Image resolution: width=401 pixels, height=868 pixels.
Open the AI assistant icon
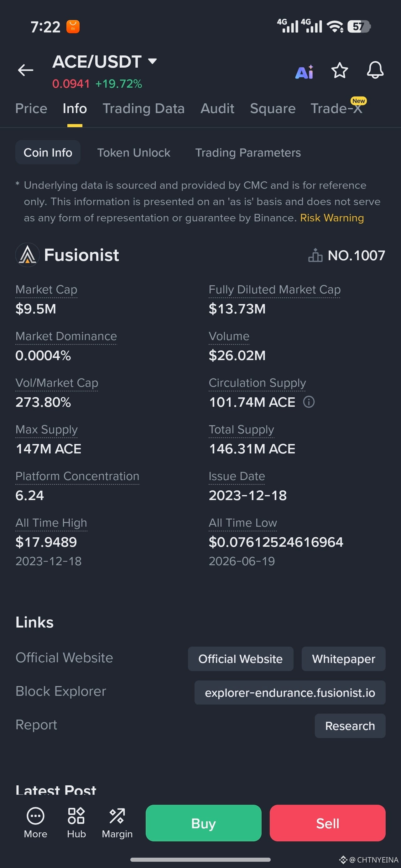click(304, 71)
